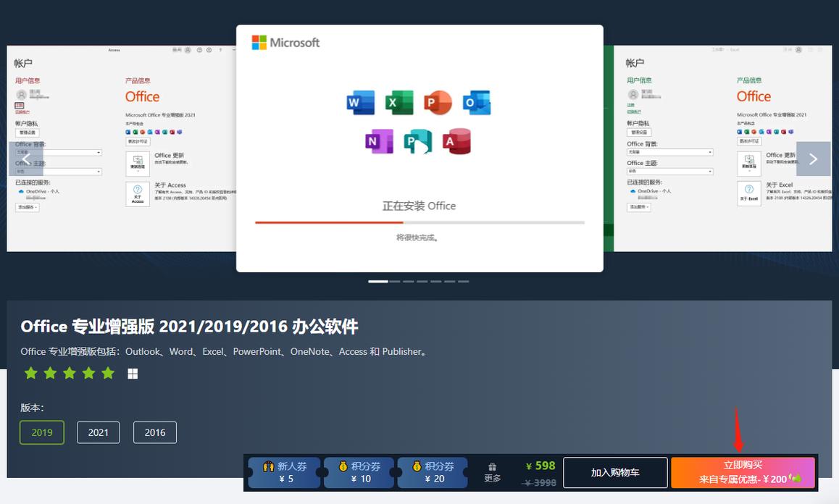
Task: Click the Office 主题 dropdown in the right slide
Action: tap(670, 171)
